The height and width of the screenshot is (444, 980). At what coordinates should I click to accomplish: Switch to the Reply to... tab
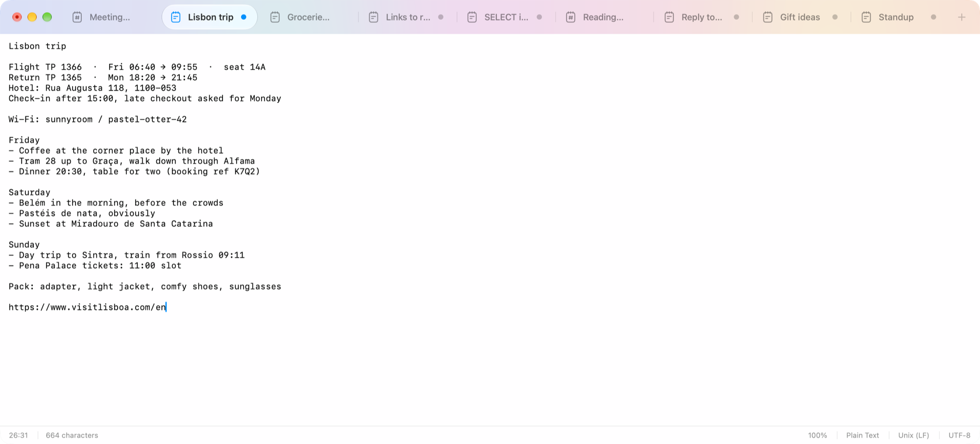coord(702,17)
